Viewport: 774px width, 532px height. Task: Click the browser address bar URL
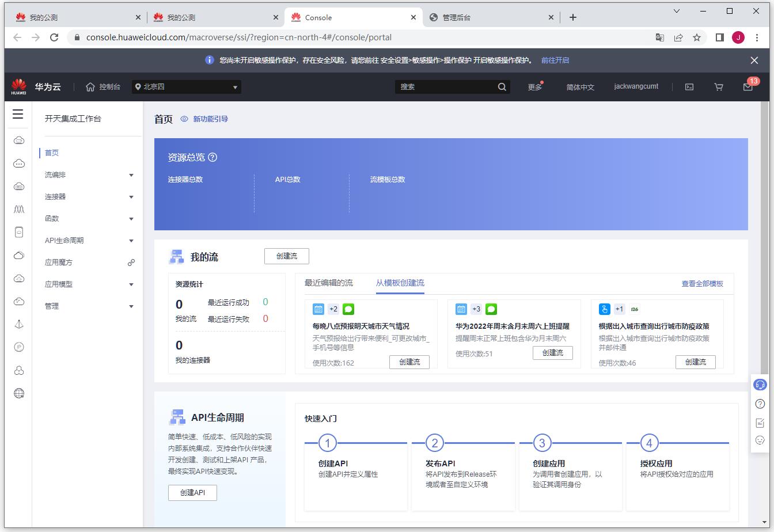coord(239,37)
